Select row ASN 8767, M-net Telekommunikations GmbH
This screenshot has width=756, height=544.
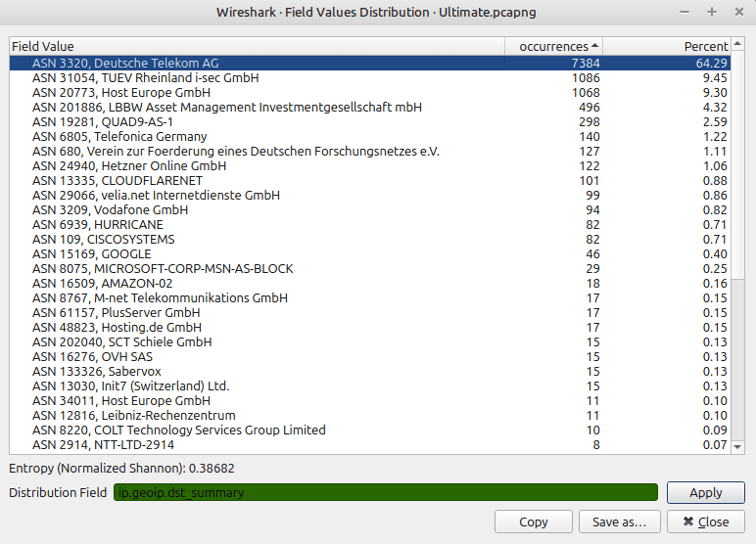(x=370, y=298)
